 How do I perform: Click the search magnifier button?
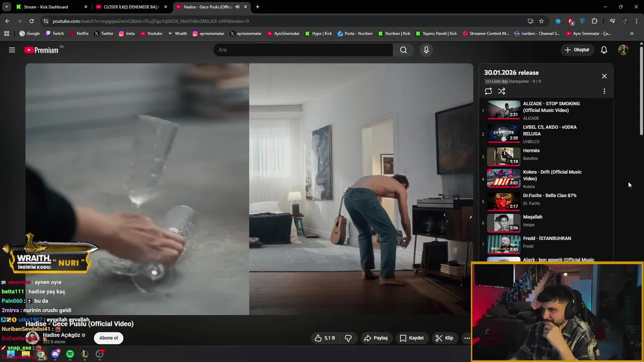(x=404, y=50)
